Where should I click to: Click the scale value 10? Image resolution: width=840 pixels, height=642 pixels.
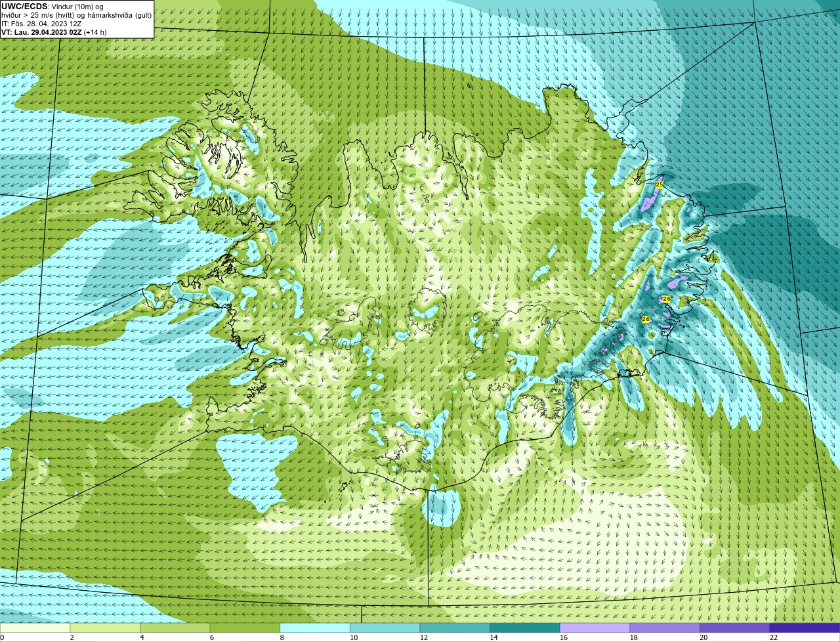(354, 637)
